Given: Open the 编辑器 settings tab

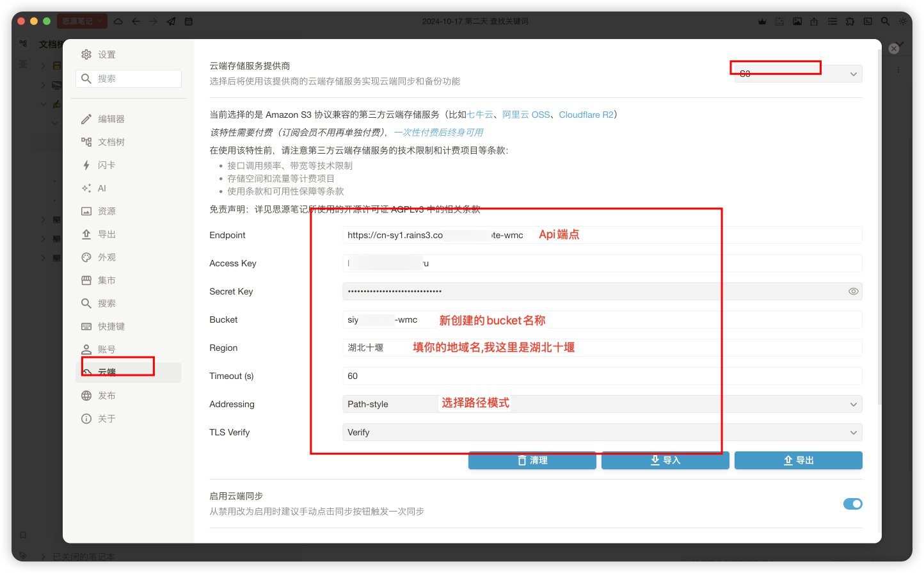Looking at the screenshot, I should click(x=129, y=119).
